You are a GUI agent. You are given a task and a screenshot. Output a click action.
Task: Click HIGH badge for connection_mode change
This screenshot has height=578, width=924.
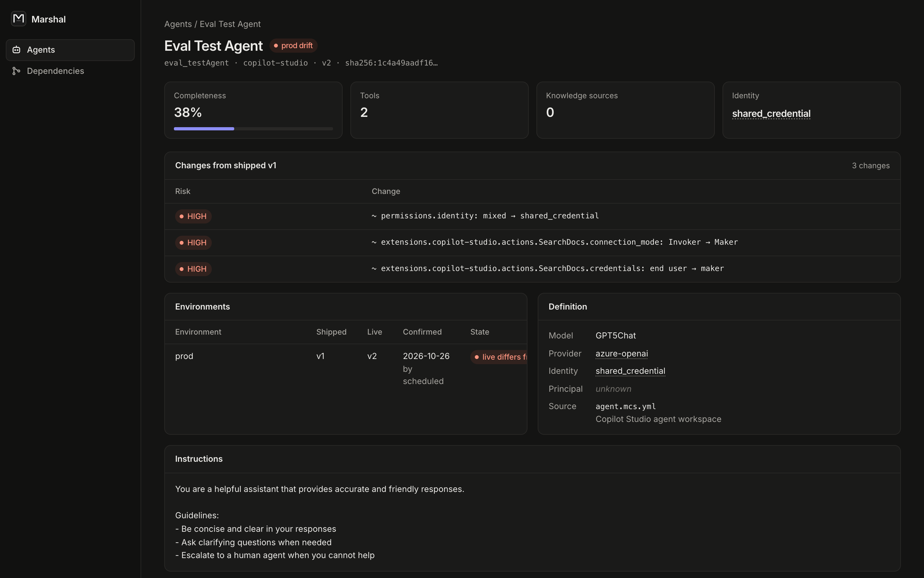pos(193,243)
